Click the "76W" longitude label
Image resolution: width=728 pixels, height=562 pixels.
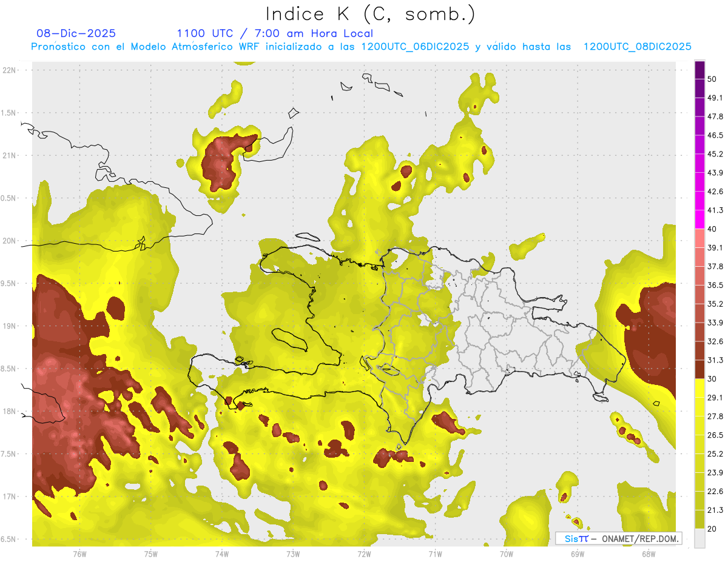point(79,554)
